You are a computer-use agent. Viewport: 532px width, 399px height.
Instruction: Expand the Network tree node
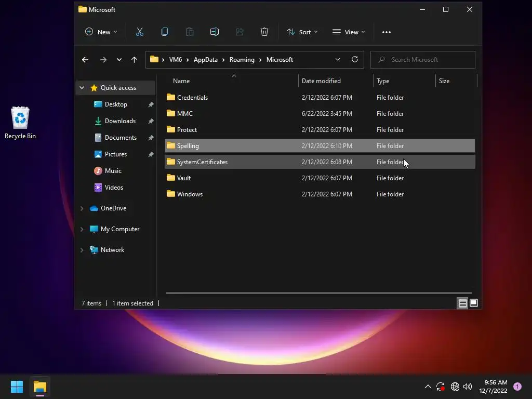[82, 250]
